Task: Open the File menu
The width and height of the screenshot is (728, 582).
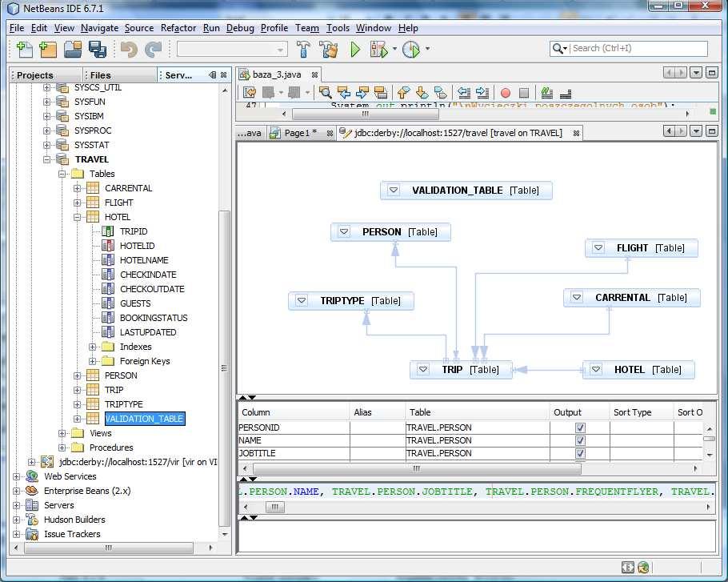Action: point(16,28)
